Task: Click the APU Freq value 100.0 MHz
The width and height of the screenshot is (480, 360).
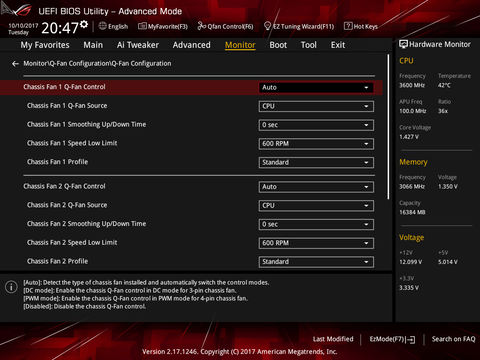Action: coord(413,111)
